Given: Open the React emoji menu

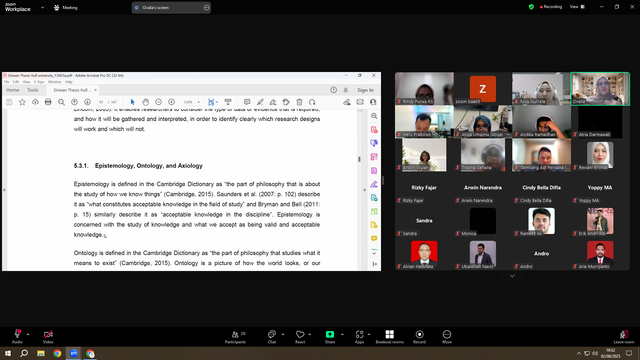Looking at the screenshot, I should pos(300,336).
